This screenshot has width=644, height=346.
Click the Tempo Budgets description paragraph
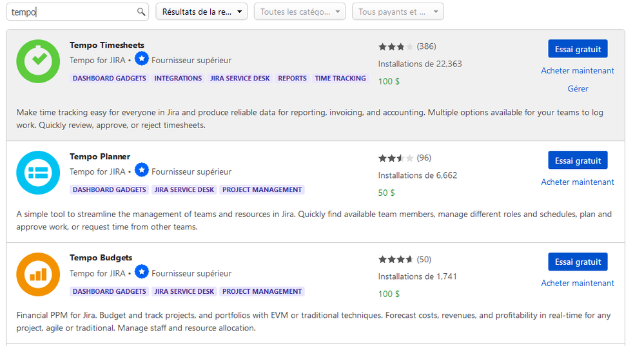(x=313, y=322)
